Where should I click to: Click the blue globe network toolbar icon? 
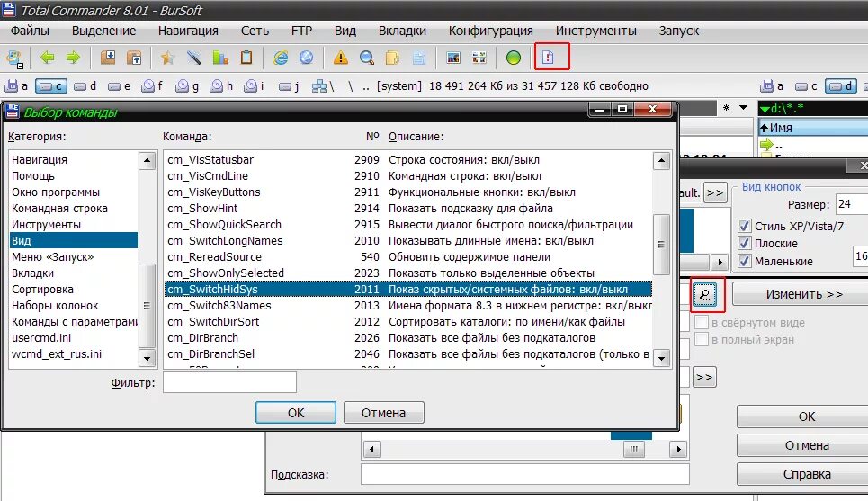[306, 57]
